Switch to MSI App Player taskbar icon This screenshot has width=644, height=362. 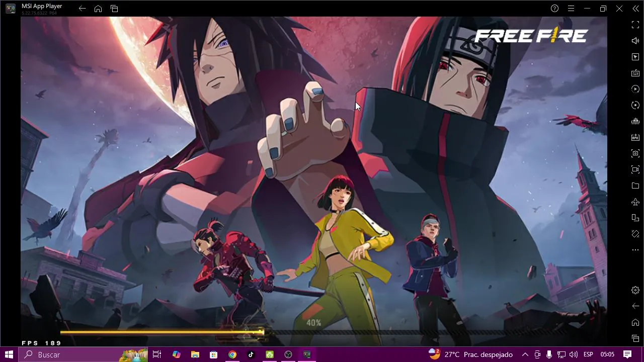[307, 354]
